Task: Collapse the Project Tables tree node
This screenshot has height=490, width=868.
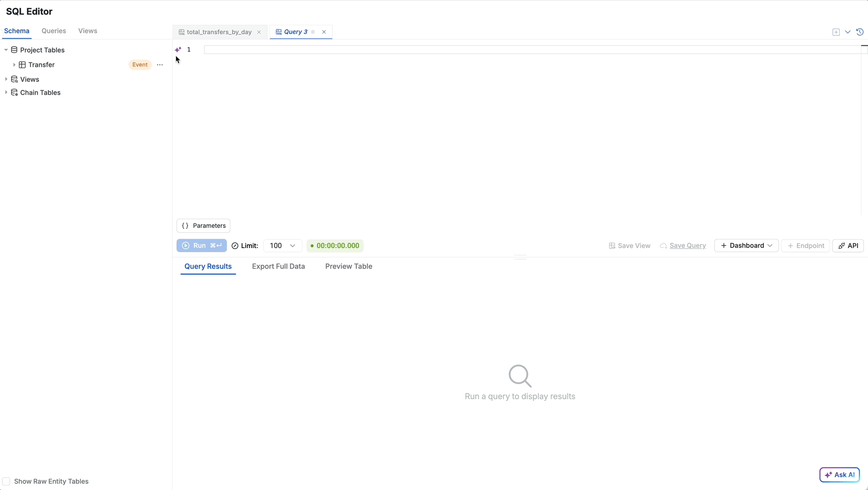Action: pos(6,50)
